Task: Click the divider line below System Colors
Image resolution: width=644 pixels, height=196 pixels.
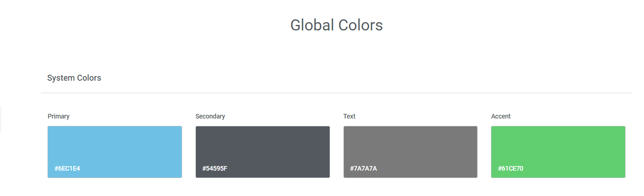Action: (337, 93)
